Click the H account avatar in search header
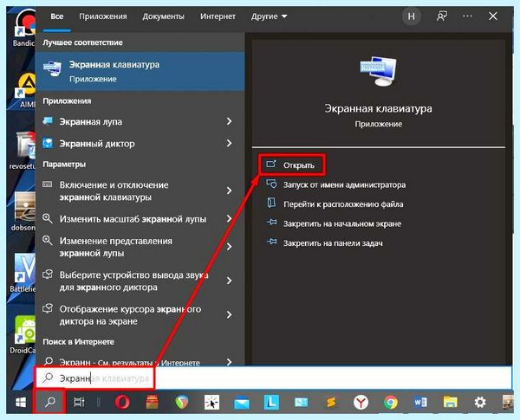 pyautogui.click(x=412, y=16)
